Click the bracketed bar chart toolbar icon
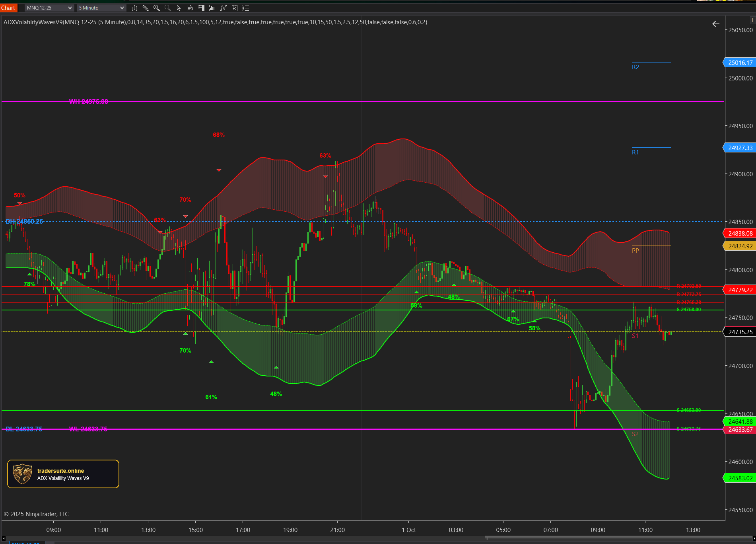The image size is (756, 544). [212, 8]
